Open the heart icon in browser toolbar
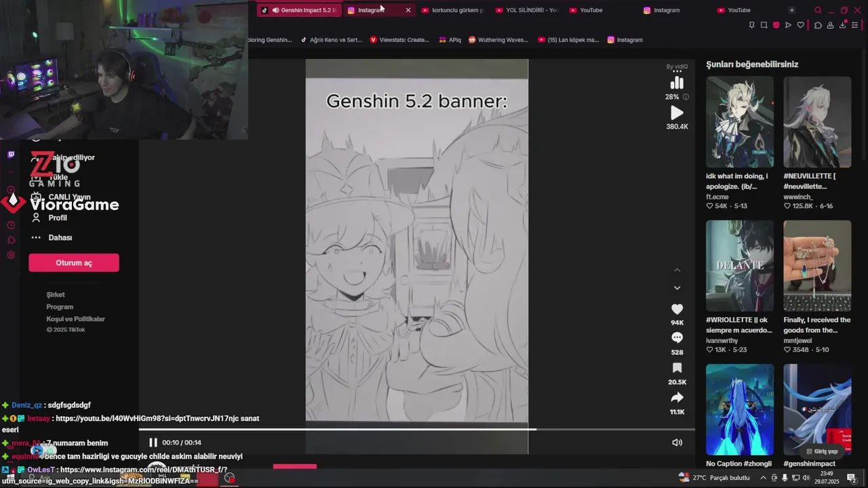The width and height of the screenshot is (868, 488). point(800,25)
